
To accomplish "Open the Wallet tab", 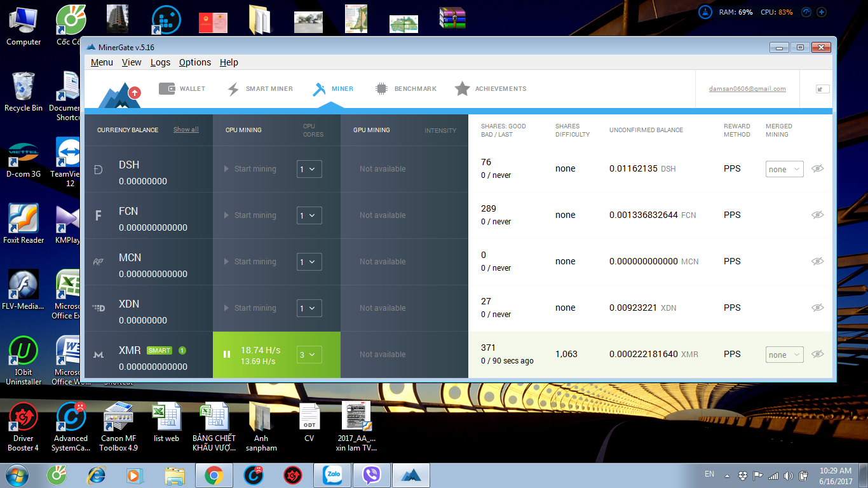I will point(182,89).
